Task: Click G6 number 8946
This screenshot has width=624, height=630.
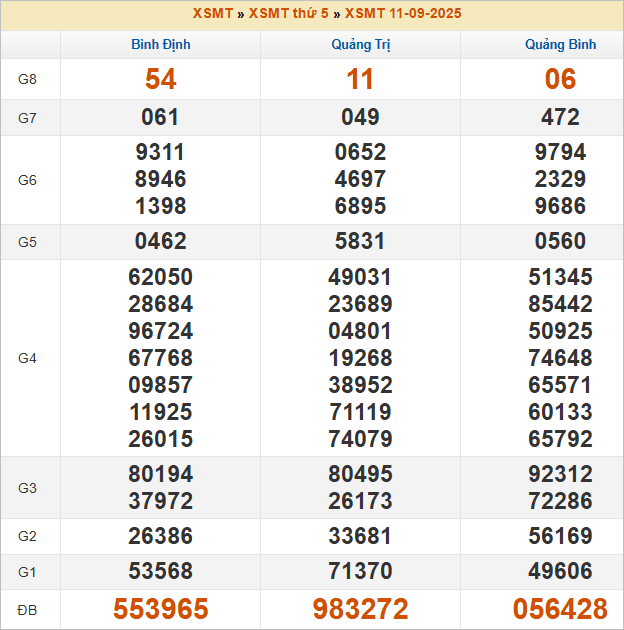Action: [x=160, y=179]
